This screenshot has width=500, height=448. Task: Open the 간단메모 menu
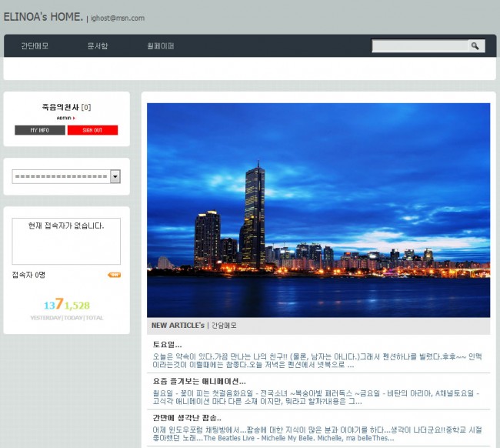pyautogui.click(x=34, y=46)
